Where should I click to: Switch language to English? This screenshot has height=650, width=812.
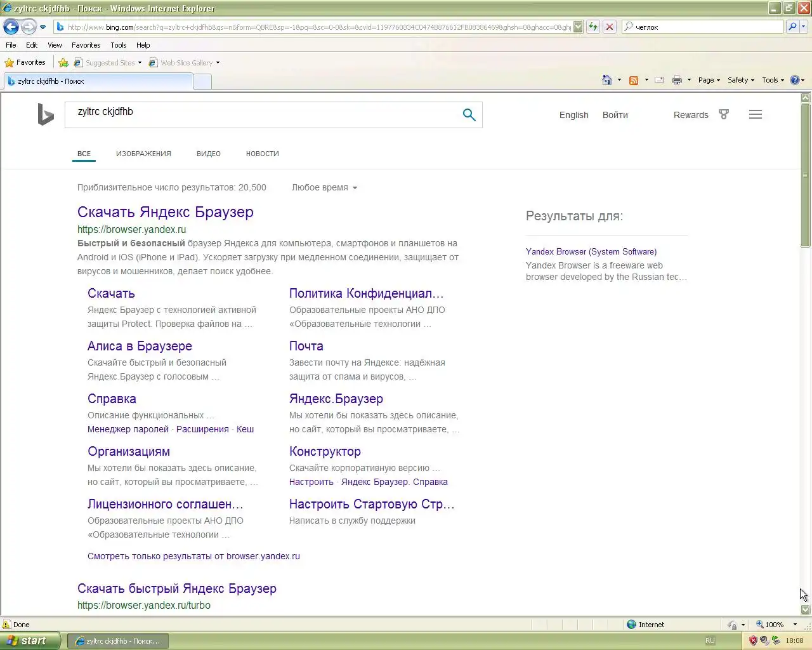574,115
